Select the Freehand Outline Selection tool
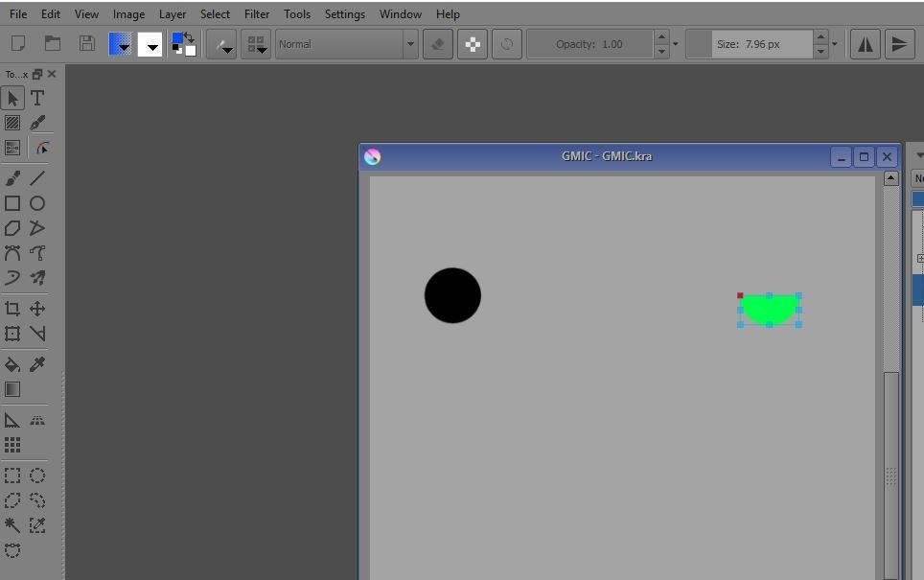The height and width of the screenshot is (580, 924). click(x=37, y=500)
